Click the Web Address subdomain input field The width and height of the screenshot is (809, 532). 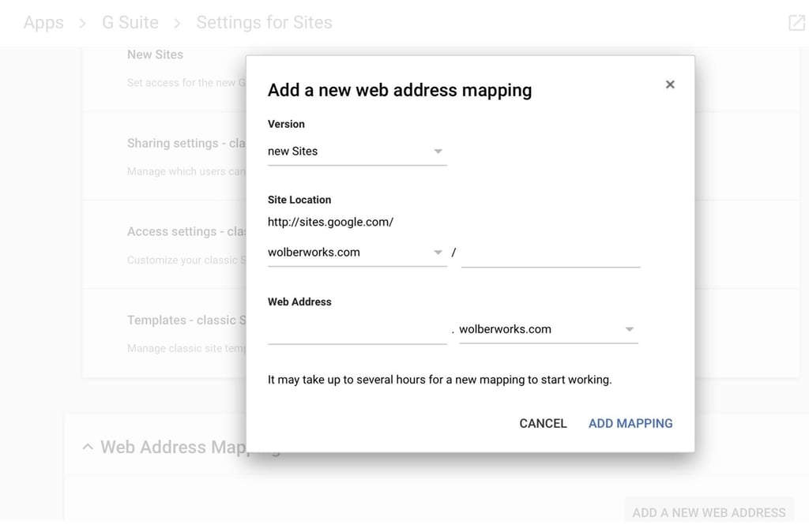357,330
